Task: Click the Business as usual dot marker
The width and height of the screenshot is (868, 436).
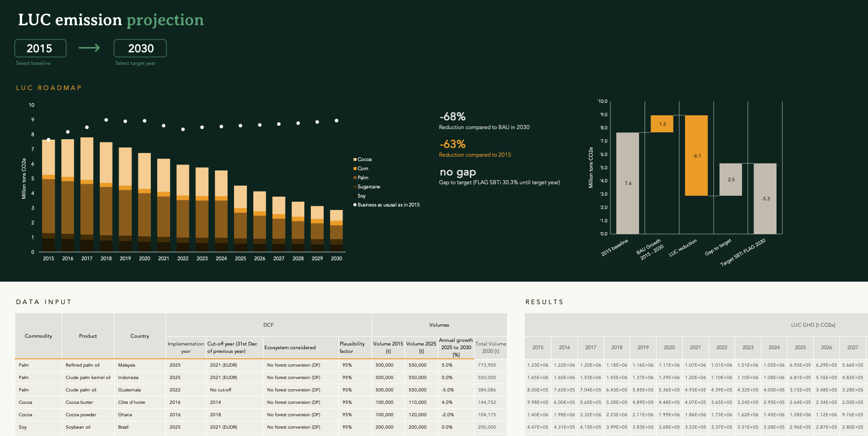Action: tap(354, 205)
